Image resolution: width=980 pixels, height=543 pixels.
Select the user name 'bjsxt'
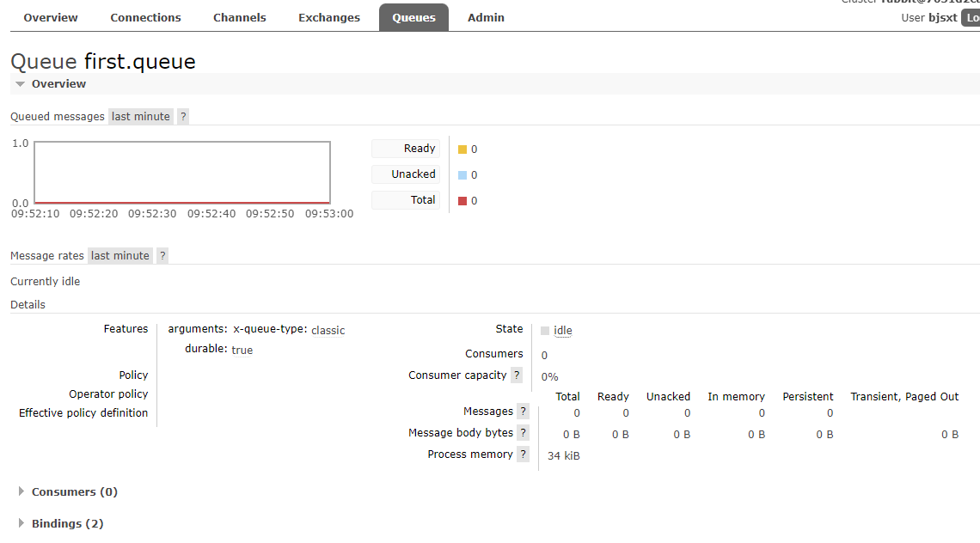click(x=942, y=17)
